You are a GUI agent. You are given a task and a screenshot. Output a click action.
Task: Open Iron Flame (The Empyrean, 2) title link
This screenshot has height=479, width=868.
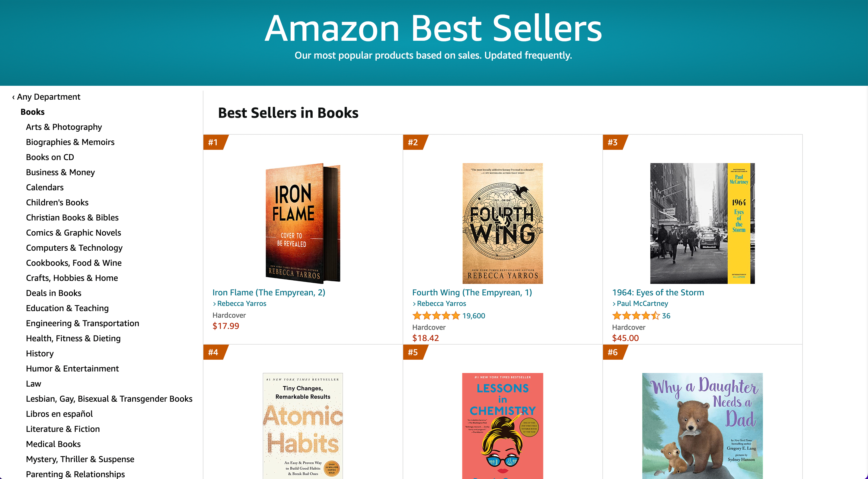tap(269, 293)
